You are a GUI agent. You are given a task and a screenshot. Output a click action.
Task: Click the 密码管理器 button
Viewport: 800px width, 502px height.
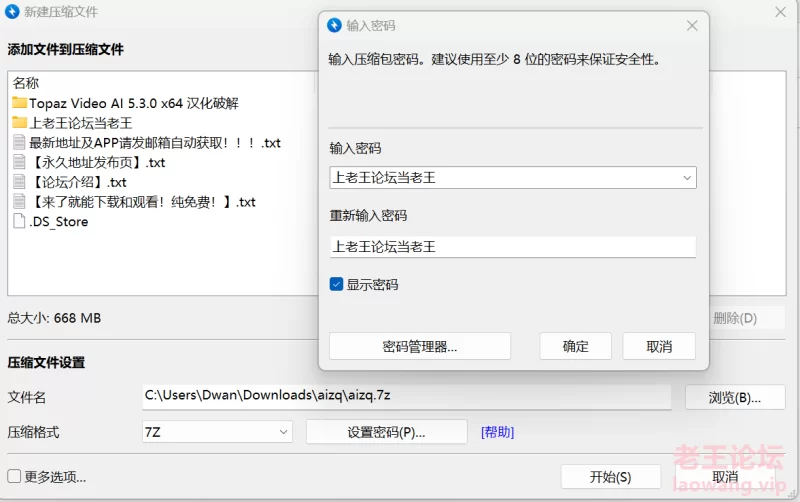click(419, 346)
